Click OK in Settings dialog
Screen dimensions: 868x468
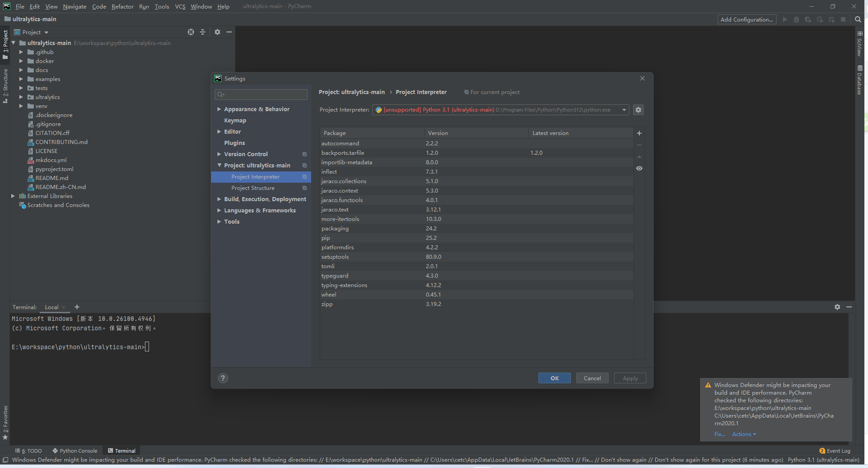coord(555,378)
